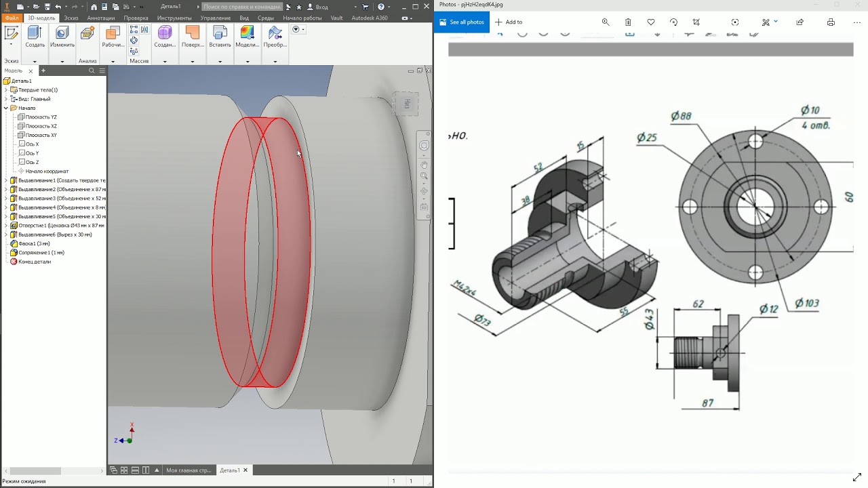
Task: Save the document via quick access toolbar
Action: point(47,7)
